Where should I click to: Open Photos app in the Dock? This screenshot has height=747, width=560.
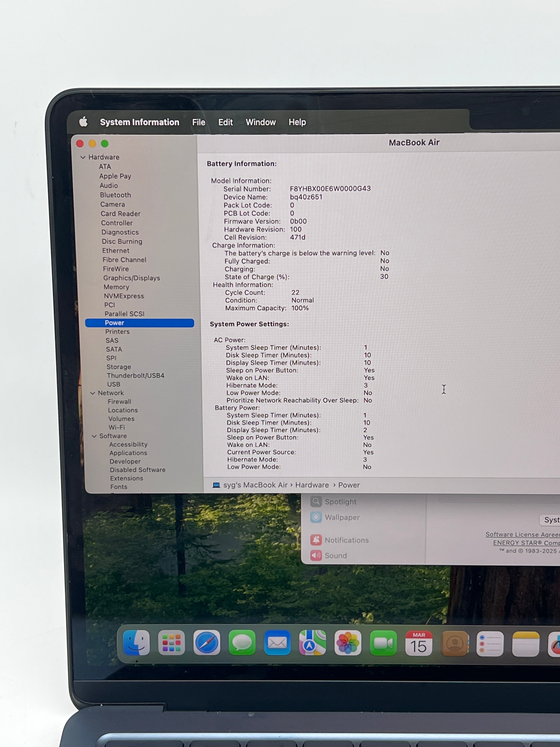pyautogui.click(x=348, y=643)
